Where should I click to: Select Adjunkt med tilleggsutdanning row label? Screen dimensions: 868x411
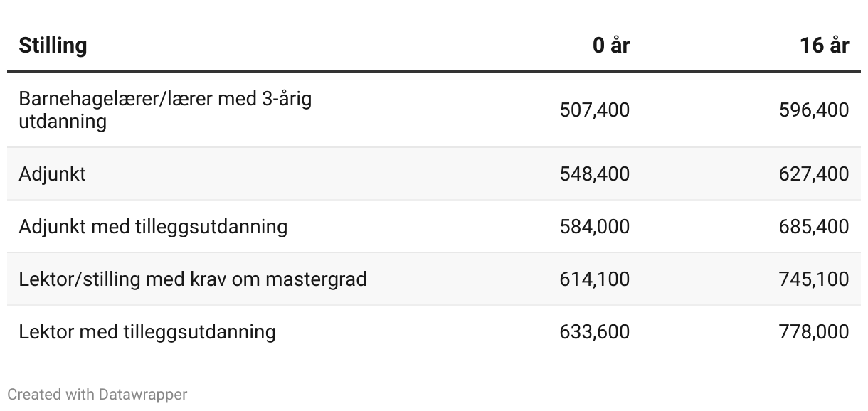point(153,226)
